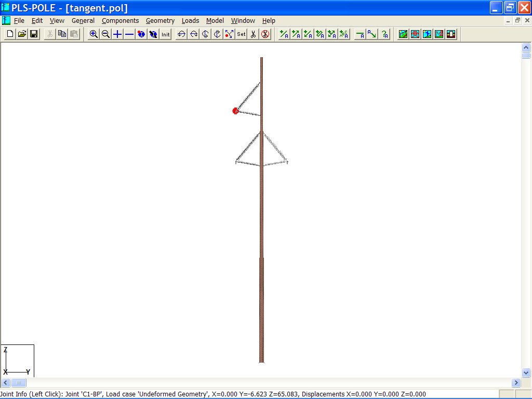Select the joint label query icon

[384, 34]
